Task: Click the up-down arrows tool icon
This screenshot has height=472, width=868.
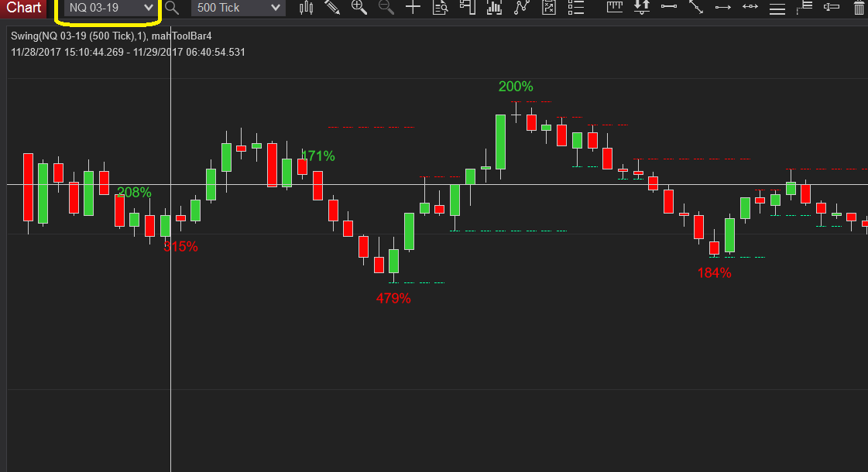Action: click(642, 7)
